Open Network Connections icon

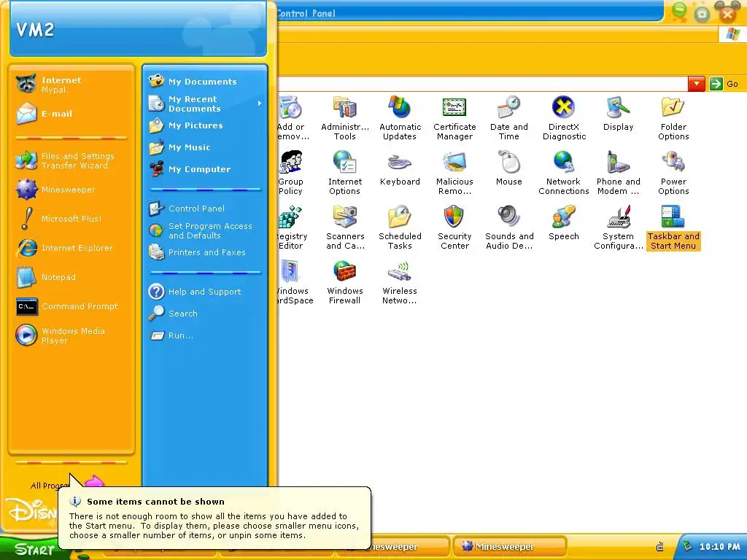(x=564, y=172)
